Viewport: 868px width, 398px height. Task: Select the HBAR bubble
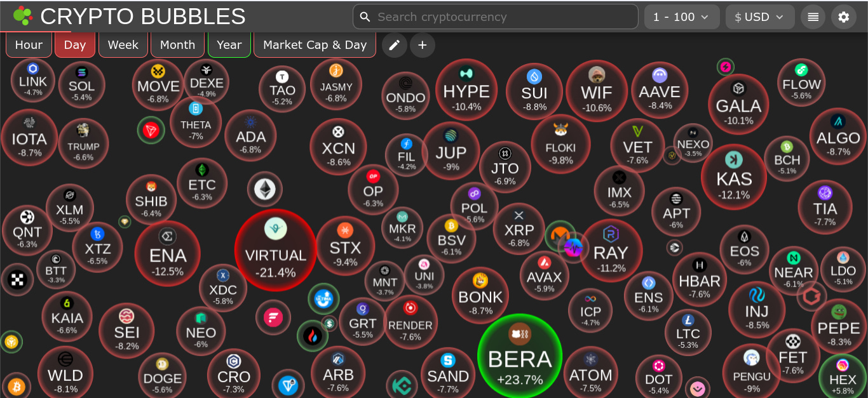click(x=700, y=279)
